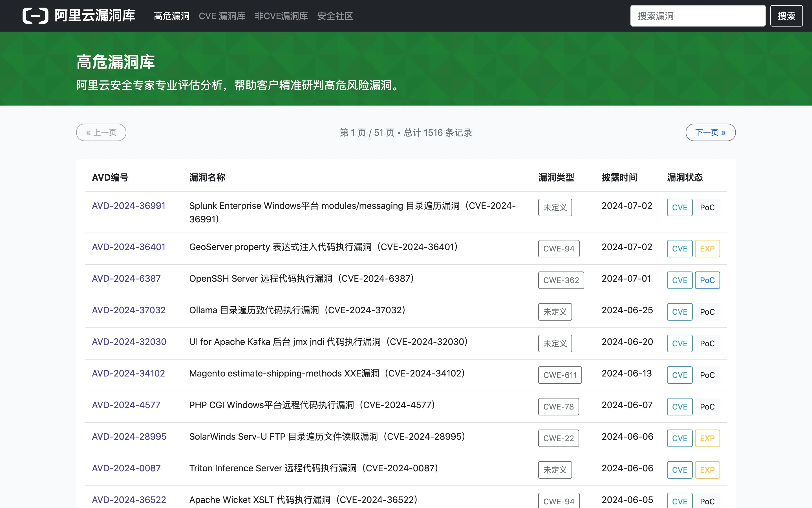The height and width of the screenshot is (508, 812).
Task: Click the 漏洞名称 column header
Action: click(x=207, y=178)
